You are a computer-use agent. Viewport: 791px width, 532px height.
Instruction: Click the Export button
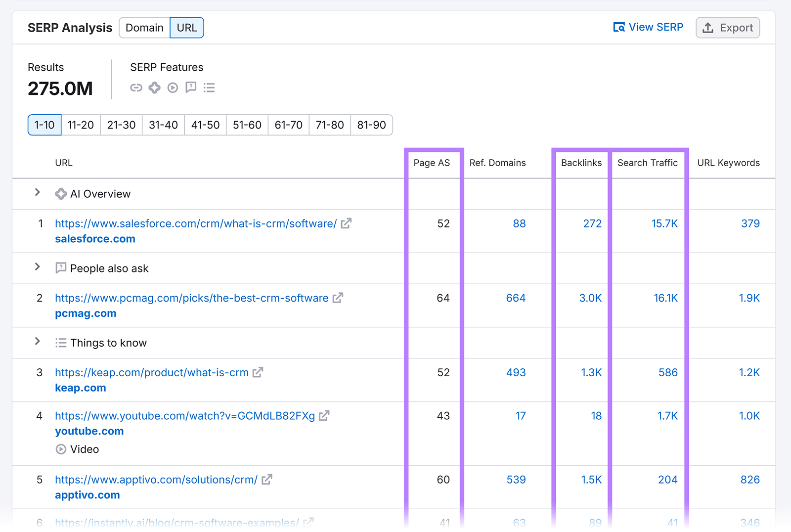click(x=728, y=28)
